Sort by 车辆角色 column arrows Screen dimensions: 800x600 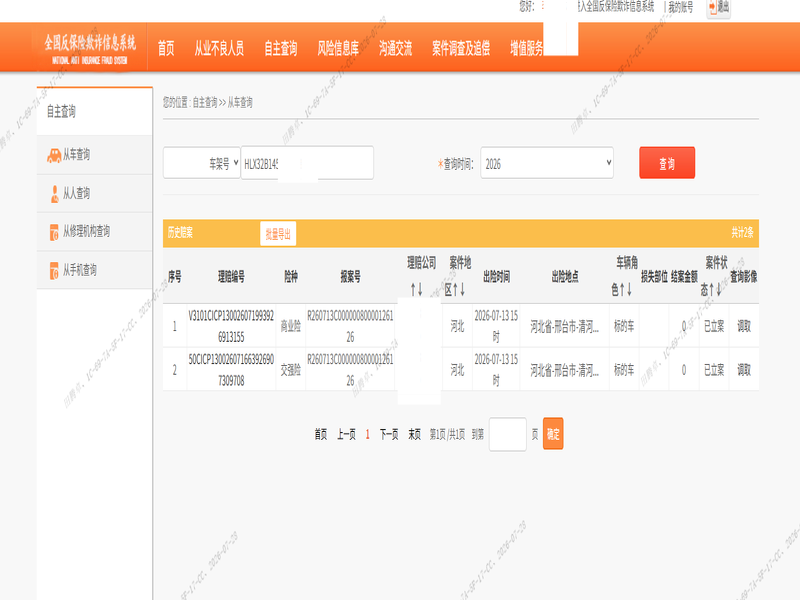626,290
